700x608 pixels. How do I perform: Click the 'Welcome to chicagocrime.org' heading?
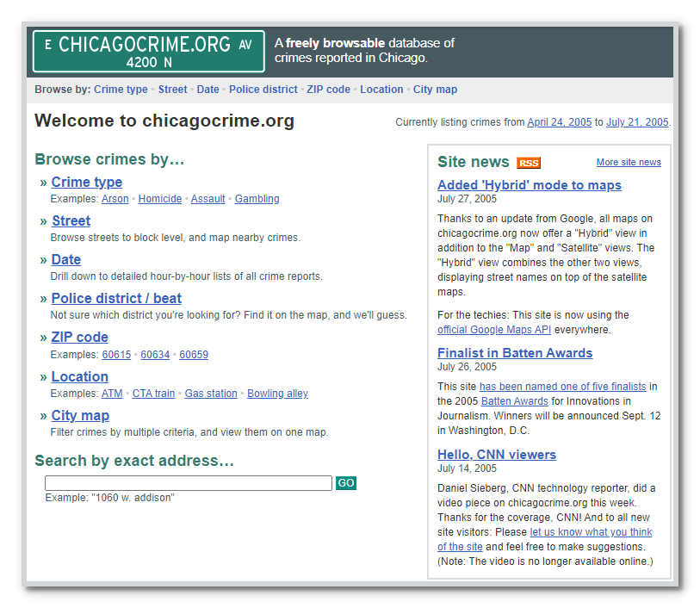164,121
